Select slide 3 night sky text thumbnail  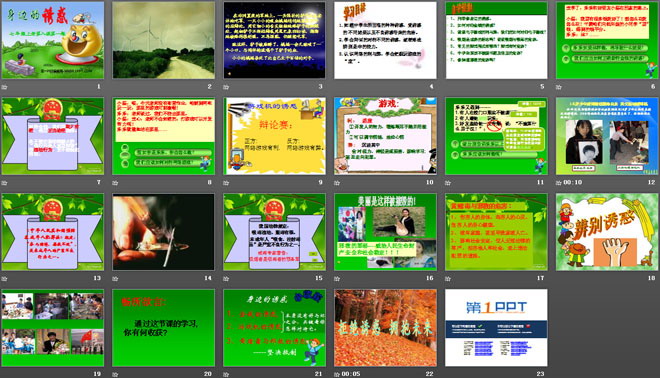click(274, 40)
